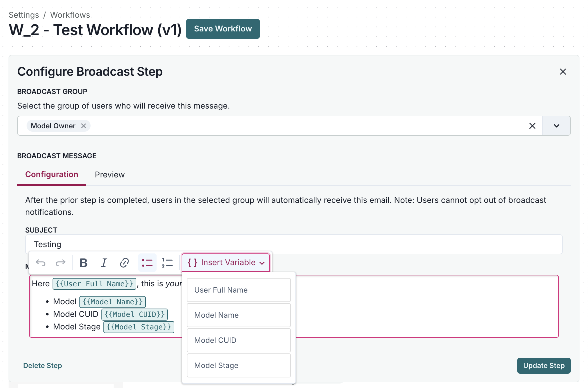Insert a hyperlink using the link icon
The width and height of the screenshot is (588, 388).
click(124, 263)
